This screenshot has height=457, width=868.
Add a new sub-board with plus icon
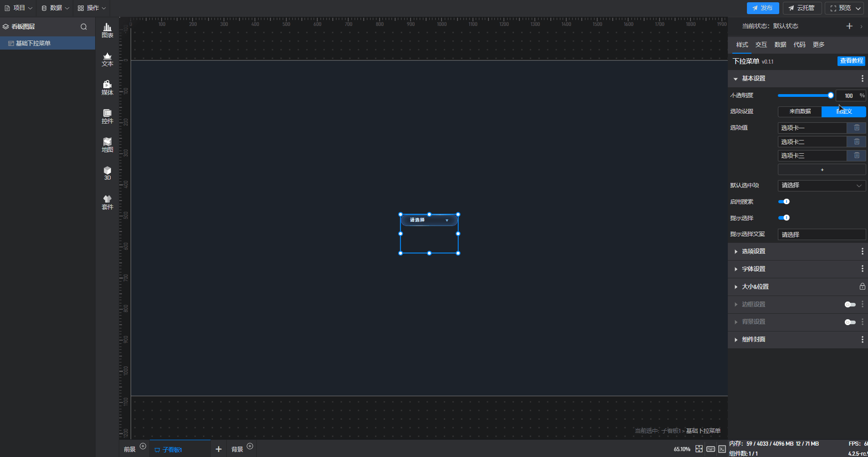pyautogui.click(x=218, y=449)
